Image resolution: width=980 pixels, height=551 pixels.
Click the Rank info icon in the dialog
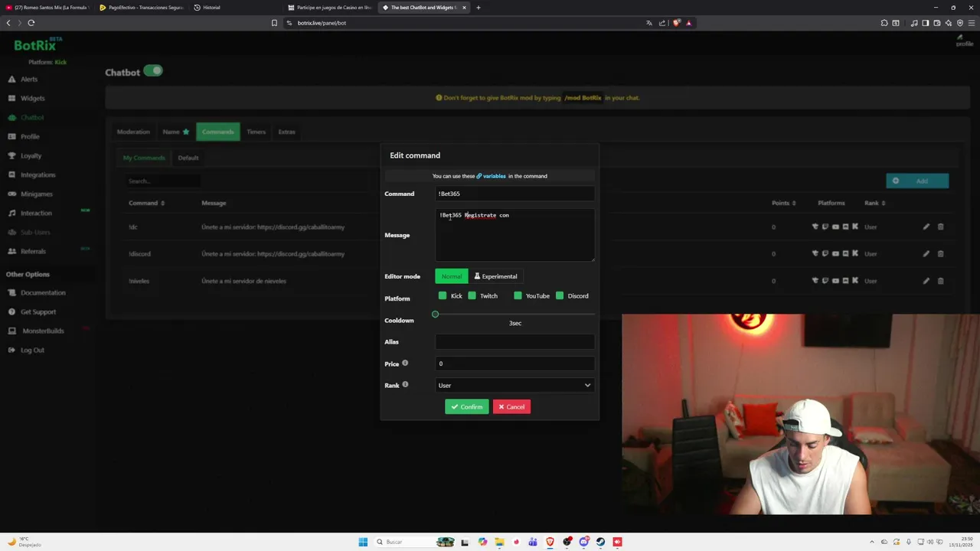405,384
